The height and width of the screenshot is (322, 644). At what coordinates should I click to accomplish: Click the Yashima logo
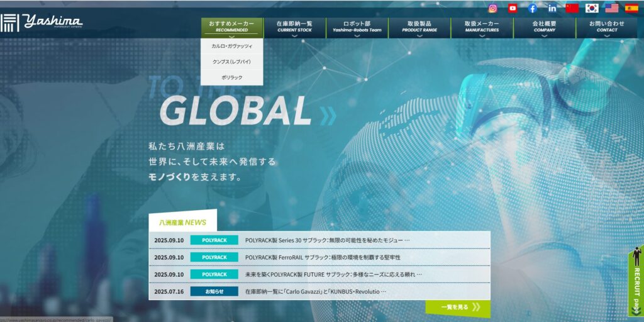click(41, 22)
